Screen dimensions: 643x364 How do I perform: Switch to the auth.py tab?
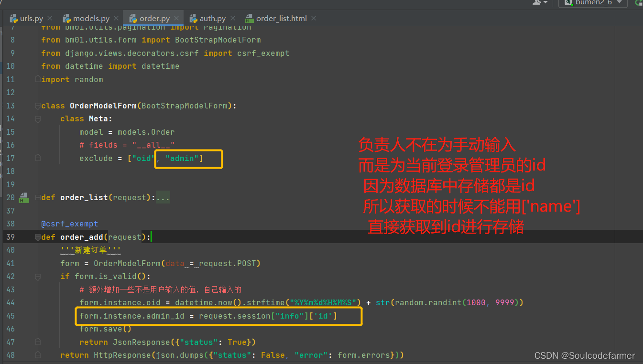point(207,19)
